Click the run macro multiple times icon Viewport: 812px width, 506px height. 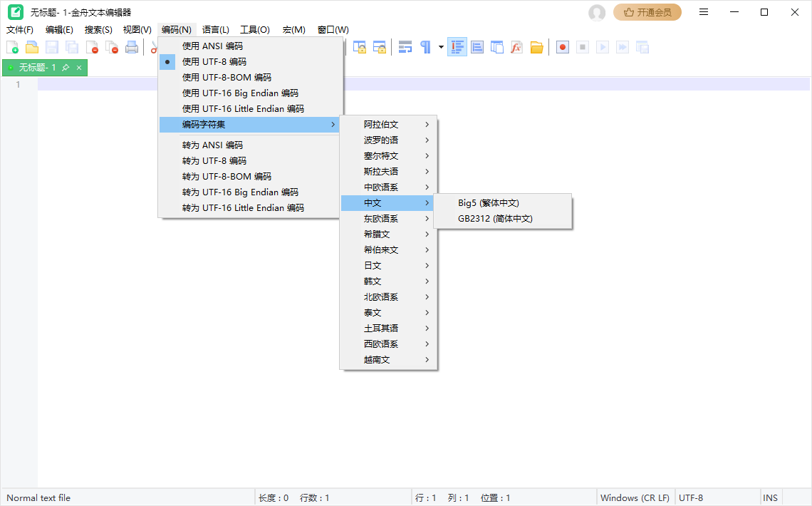(623, 47)
